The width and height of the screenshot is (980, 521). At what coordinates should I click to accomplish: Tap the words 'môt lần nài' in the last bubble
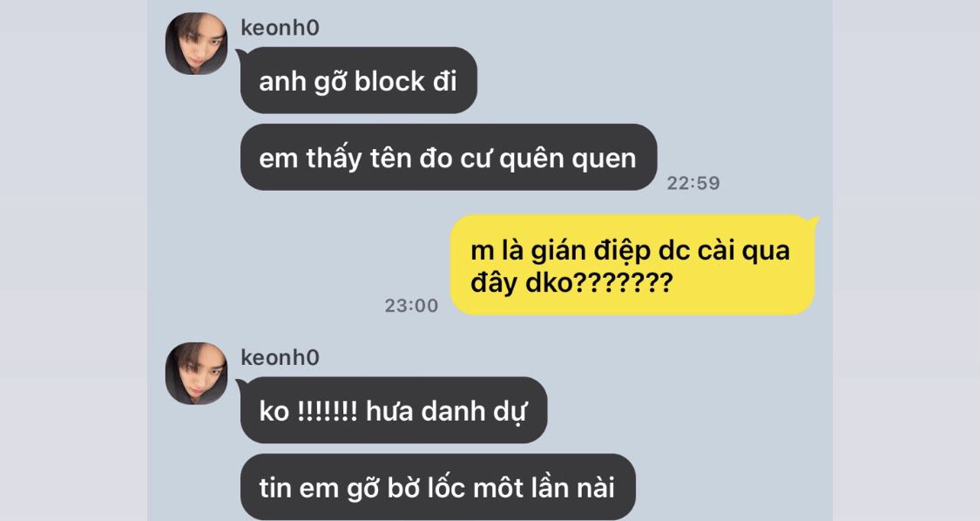pos(544,488)
